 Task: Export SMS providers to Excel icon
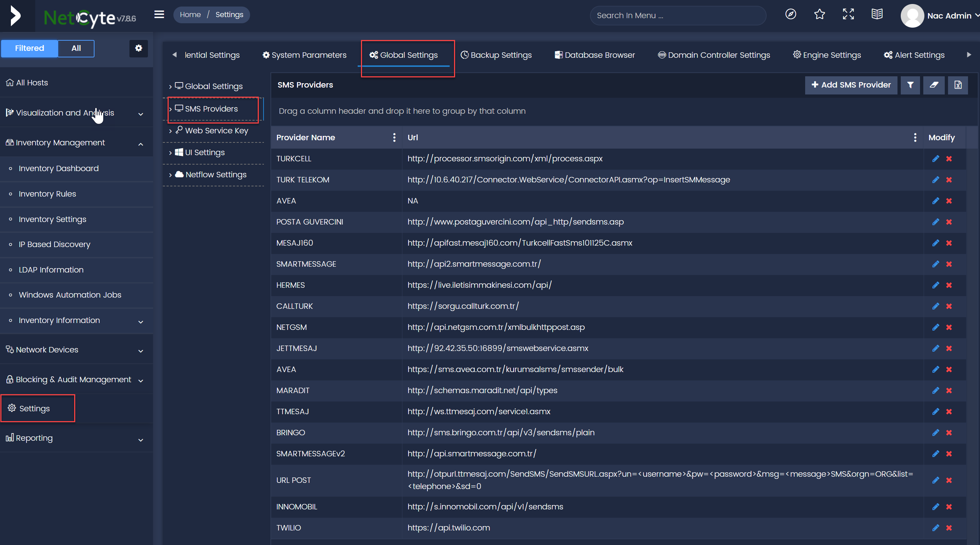point(958,85)
